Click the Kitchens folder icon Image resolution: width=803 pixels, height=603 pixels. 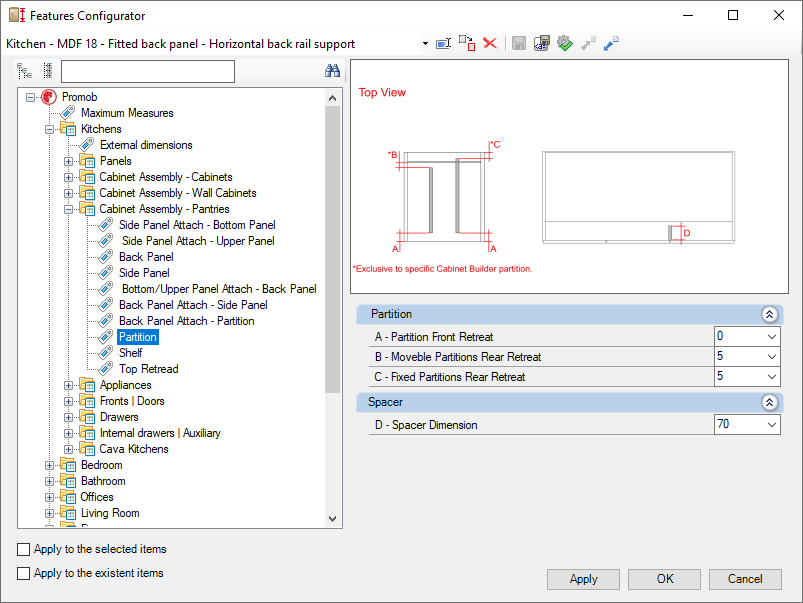coord(68,129)
